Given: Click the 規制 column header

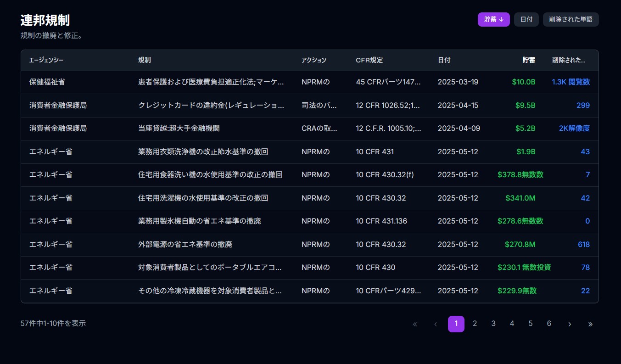Looking at the screenshot, I should coord(145,60).
